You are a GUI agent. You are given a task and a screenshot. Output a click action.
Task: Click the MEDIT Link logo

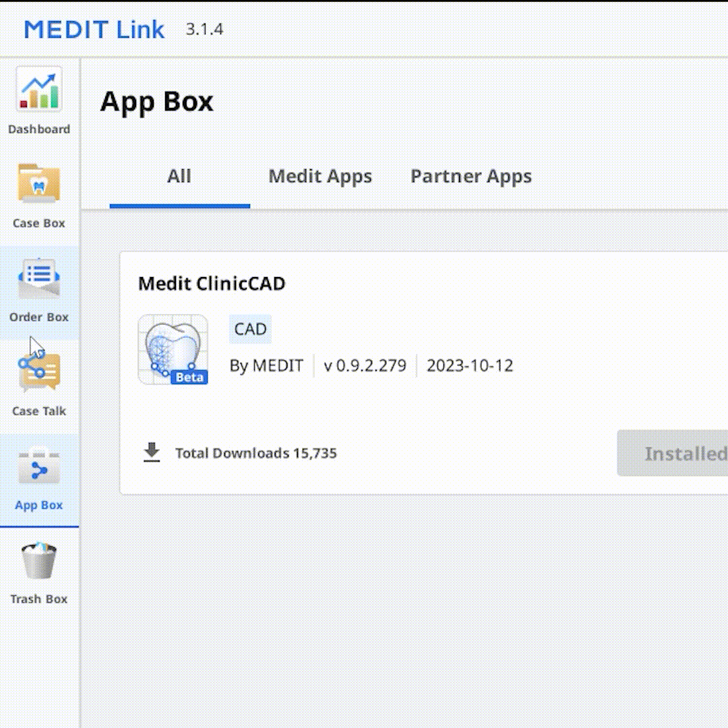94,30
